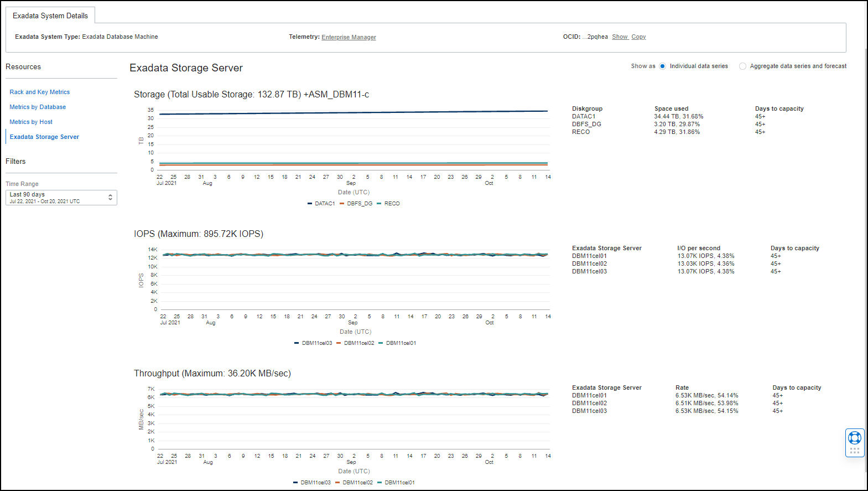Click DBM11cel03 in the Throughput table
This screenshot has width=868, height=491.
point(589,411)
